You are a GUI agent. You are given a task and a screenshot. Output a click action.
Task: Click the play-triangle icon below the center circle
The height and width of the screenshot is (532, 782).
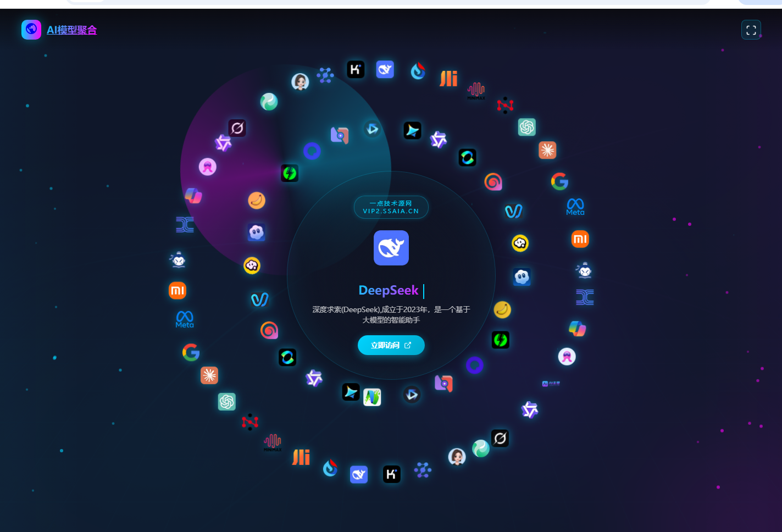[412, 395]
